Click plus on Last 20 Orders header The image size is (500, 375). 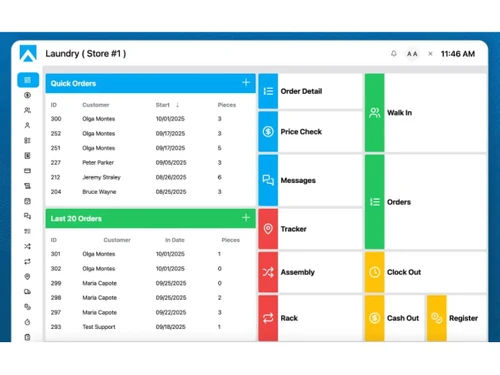(246, 218)
